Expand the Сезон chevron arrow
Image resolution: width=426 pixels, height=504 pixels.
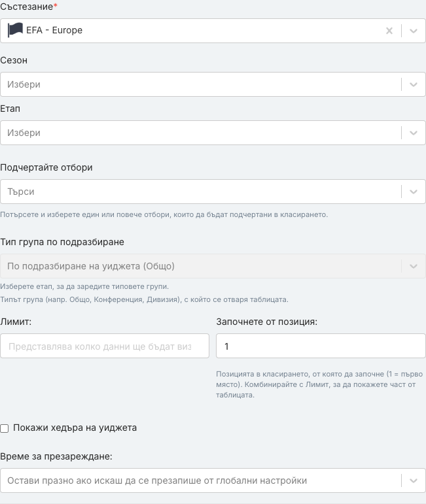[x=414, y=84]
